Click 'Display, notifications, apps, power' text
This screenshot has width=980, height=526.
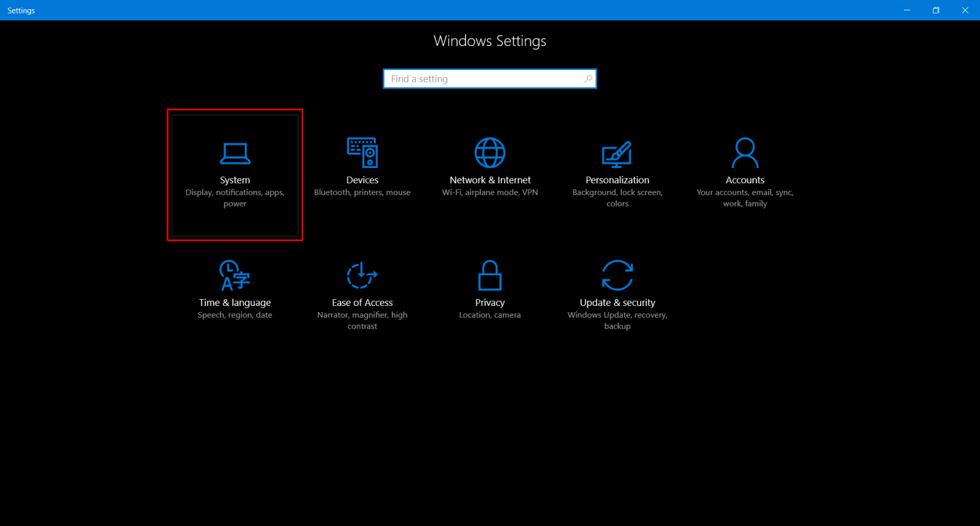pyautogui.click(x=235, y=198)
